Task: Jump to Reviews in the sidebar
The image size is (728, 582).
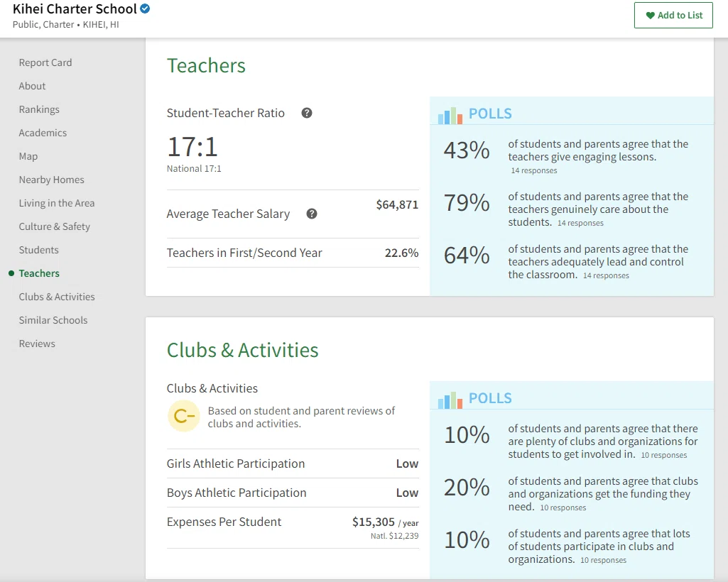Action: pyautogui.click(x=37, y=344)
